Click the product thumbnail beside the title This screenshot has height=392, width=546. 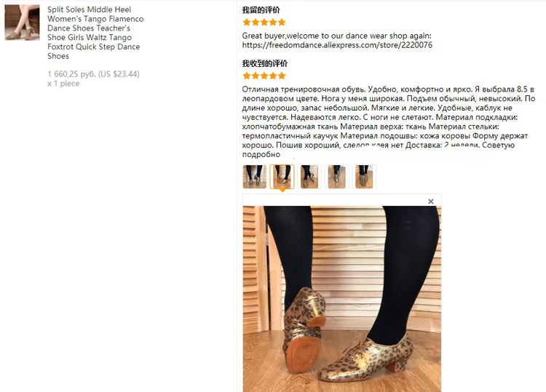tap(23, 23)
